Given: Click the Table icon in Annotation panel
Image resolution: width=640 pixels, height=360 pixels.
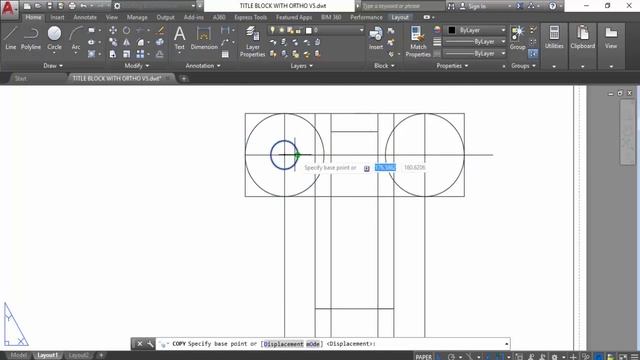Looking at the screenshot, I should pyautogui.click(x=225, y=54).
